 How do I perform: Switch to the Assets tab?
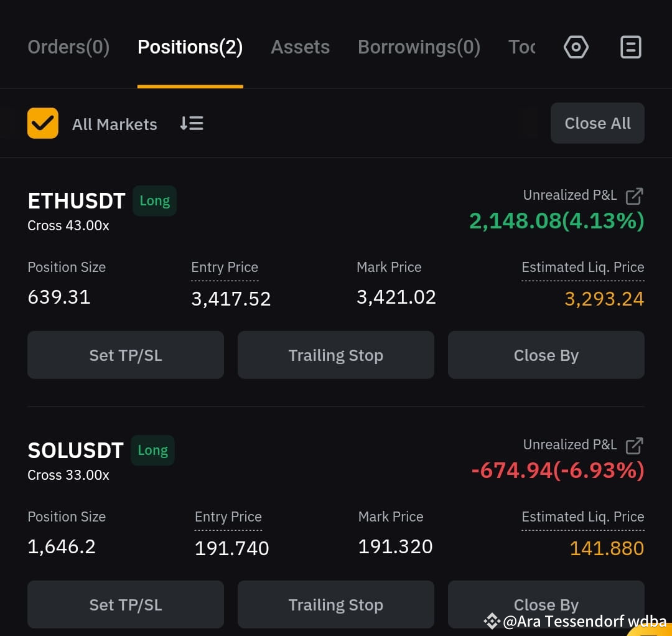click(x=300, y=47)
